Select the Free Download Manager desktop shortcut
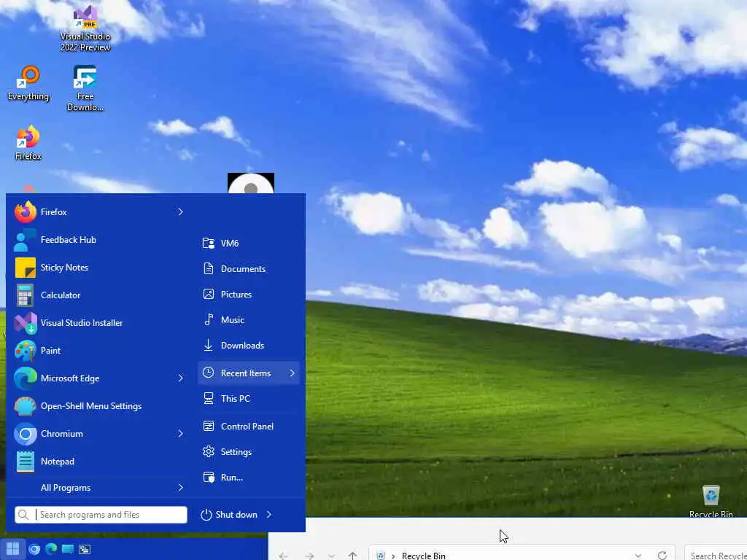Image resolution: width=747 pixels, height=560 pixels. click(85, 88)
